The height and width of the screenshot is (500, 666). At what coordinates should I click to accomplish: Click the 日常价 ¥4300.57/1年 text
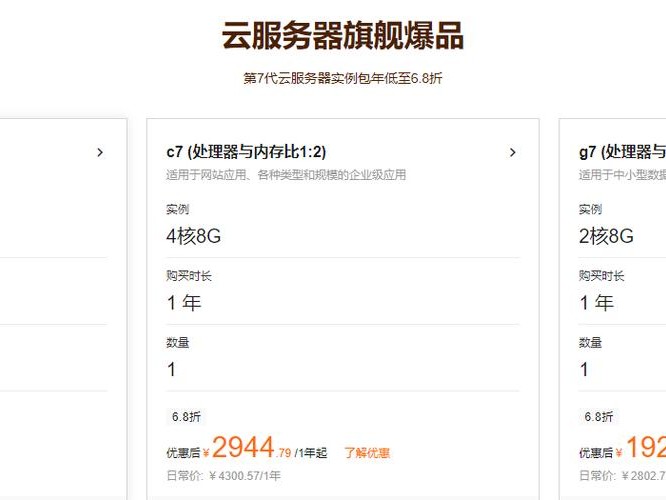coord(223,476)
